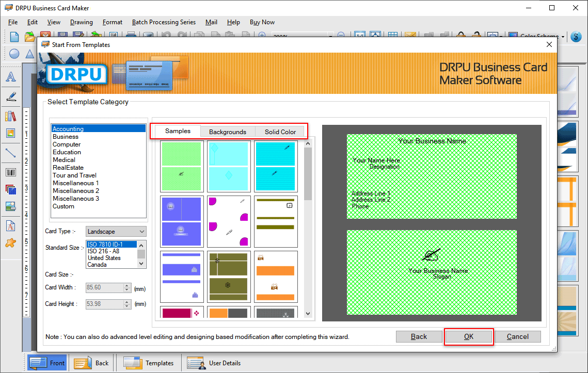The image size is (588, 373).
Task: Select the Text tool (letter A) in sidebar
Action: pos(11,77)
